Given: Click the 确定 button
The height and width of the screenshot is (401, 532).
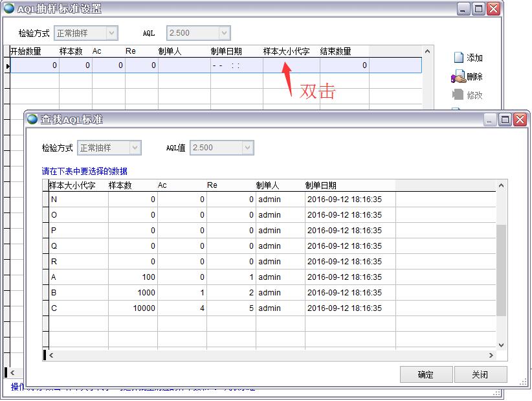Looking at the screenshot, I should (x=427, y=374).
